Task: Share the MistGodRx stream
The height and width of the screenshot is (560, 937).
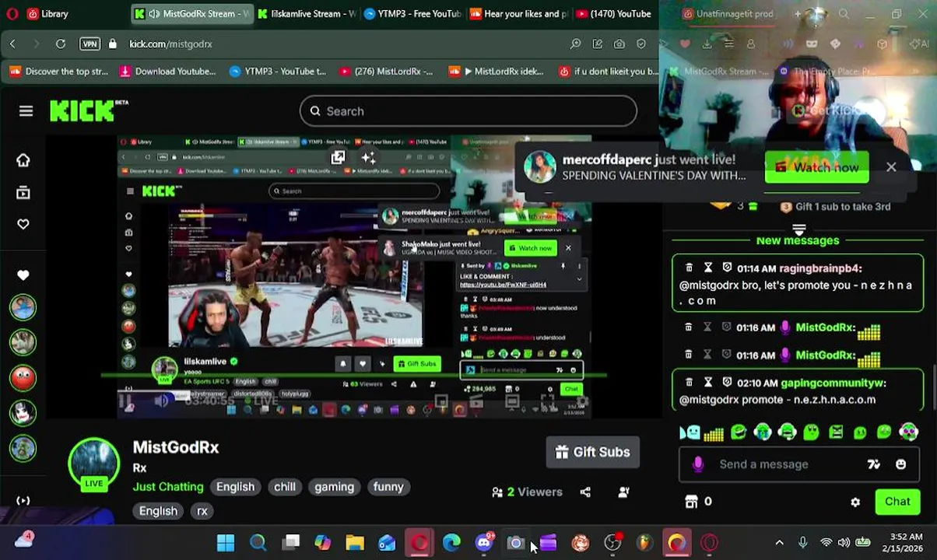Action: click(585, 492)
